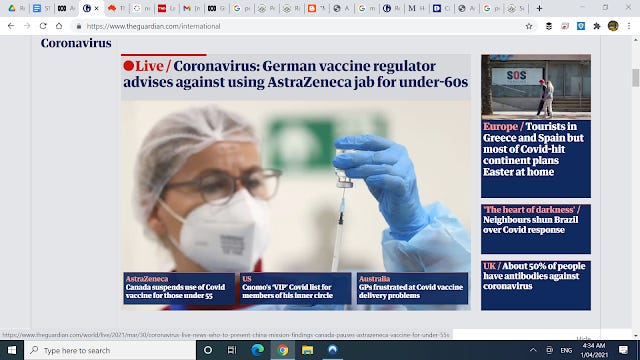Open Cuomo's VIP Covid list story
The height and width of the screenshot is (360, 640).
click(296, 288)
